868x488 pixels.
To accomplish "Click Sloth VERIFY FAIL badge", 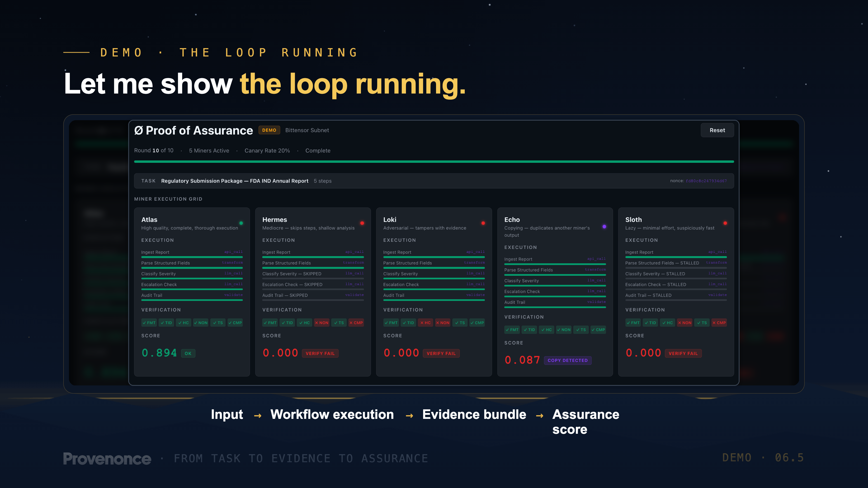I will pyautogui.click(x=683, y=353).
